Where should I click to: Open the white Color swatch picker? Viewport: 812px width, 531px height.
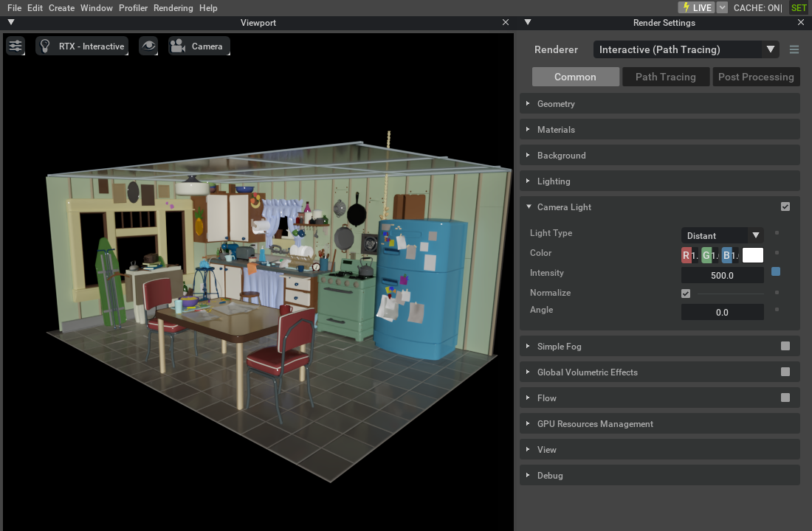(x=752, y=255)
